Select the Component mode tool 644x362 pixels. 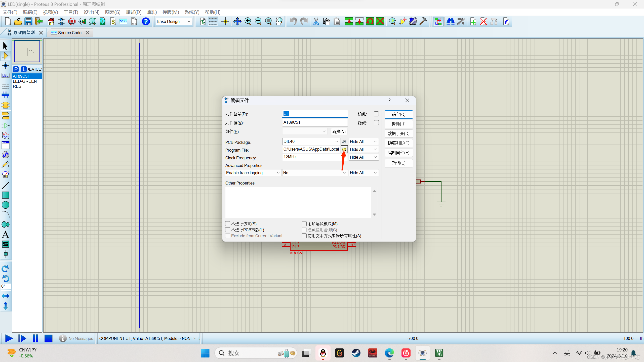click(x=5, y=56)
